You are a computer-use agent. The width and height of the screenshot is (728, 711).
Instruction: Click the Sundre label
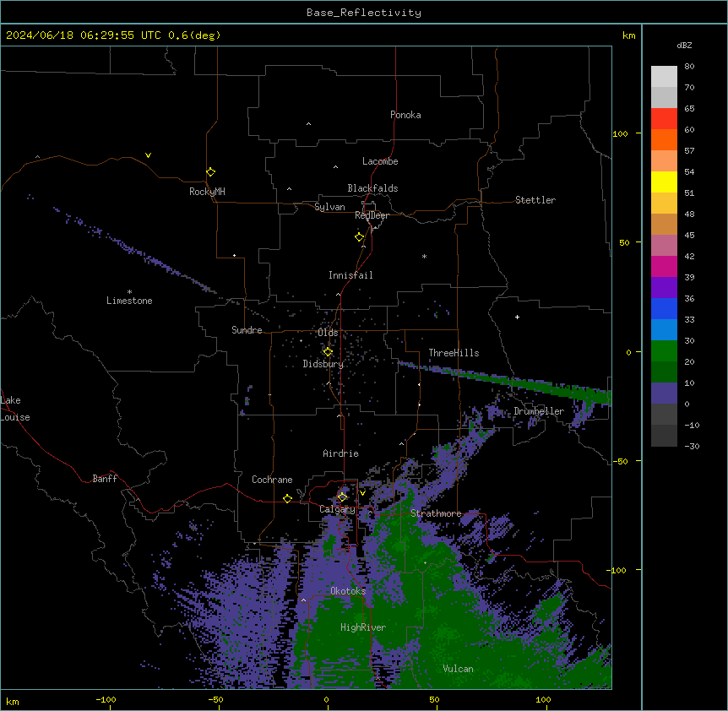coord(247,330)
